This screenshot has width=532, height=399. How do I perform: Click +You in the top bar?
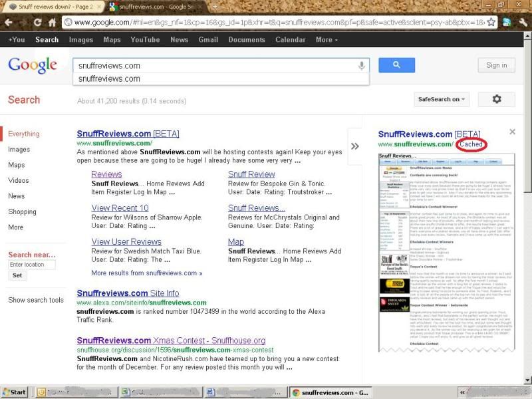pyautogui.click(x=17, y=40)
